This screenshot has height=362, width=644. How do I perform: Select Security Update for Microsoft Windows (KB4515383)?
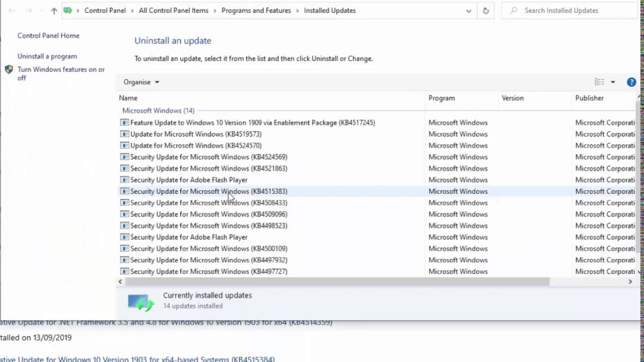coord(209,191)
